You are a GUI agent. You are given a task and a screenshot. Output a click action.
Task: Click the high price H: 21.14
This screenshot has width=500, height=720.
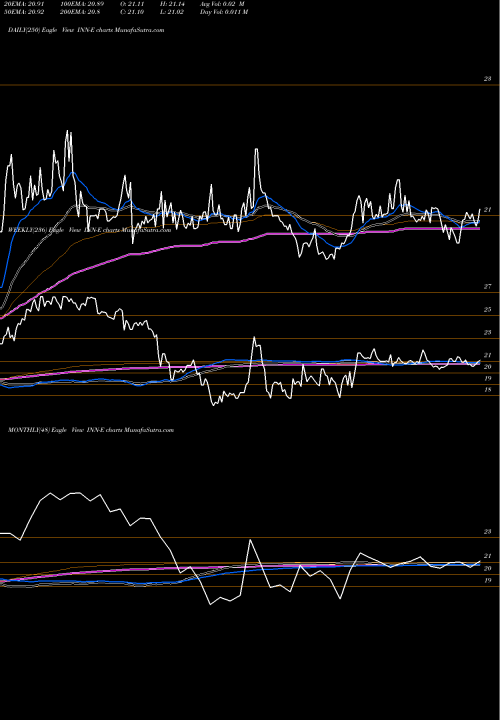(172, 4)
